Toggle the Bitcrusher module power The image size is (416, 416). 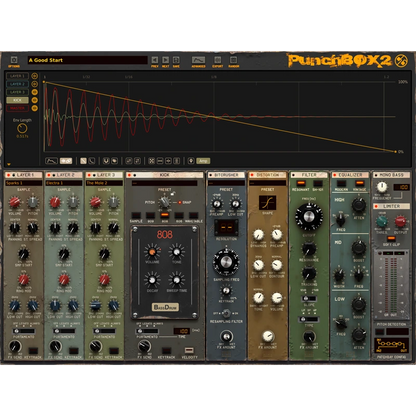(210, 175)
